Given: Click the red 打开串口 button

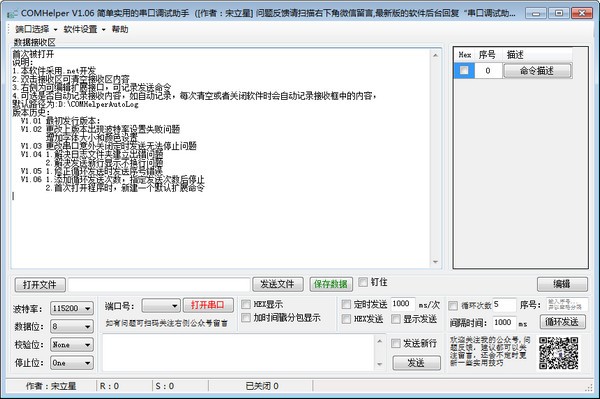Looking at the screenshot, I should click(208, 305).
